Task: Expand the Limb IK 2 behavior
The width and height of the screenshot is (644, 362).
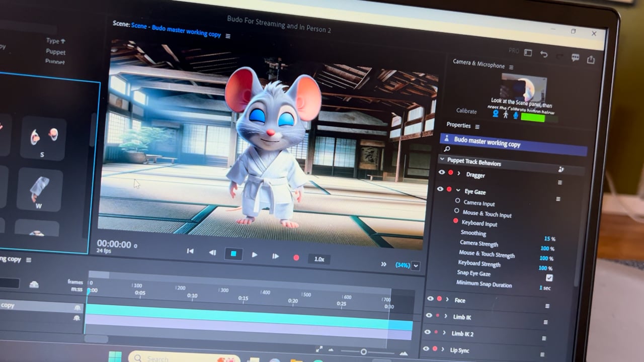Action: (444, 333)
